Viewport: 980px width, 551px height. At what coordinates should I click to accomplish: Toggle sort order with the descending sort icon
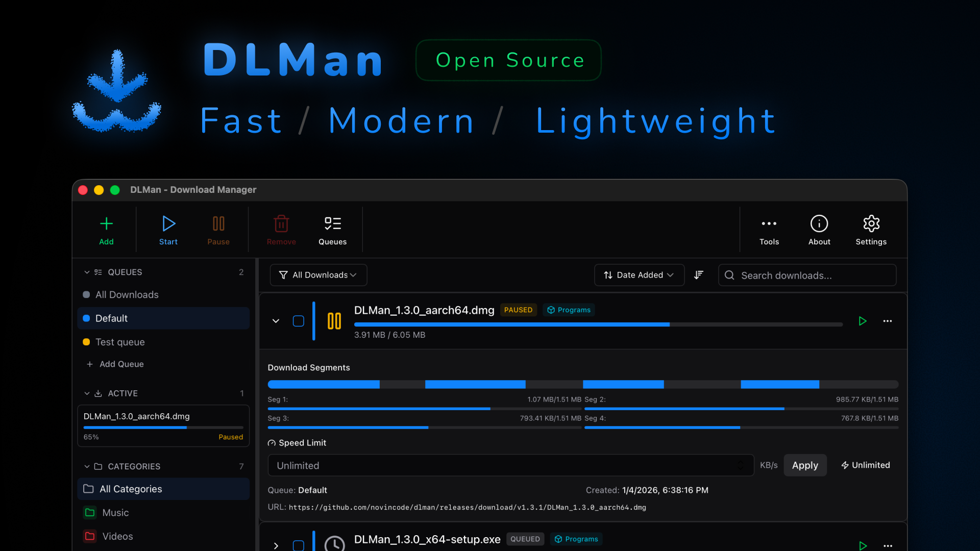coord(699,274)
